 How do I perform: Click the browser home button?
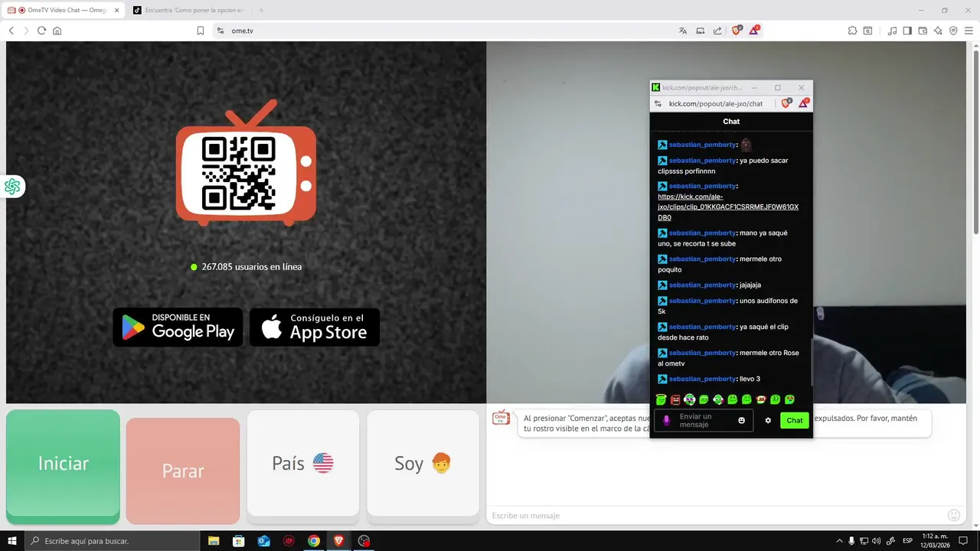coord(57,31)
